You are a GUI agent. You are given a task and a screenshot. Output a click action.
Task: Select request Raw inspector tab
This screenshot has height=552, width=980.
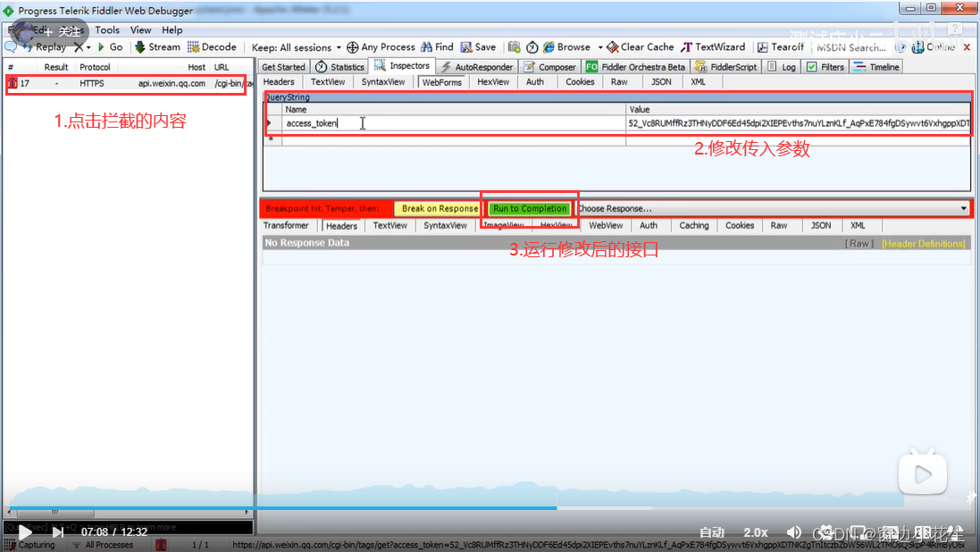tap(619, 82)
